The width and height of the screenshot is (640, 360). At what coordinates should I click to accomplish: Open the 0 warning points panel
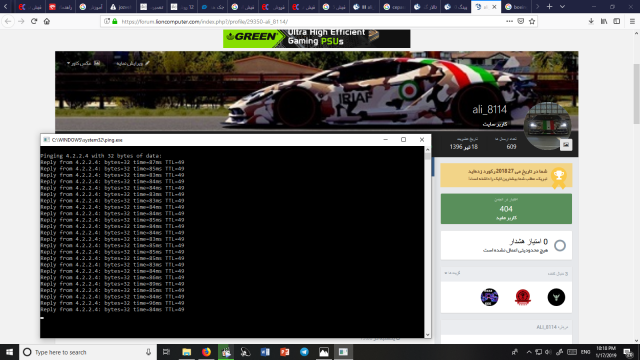click(506, 245)
